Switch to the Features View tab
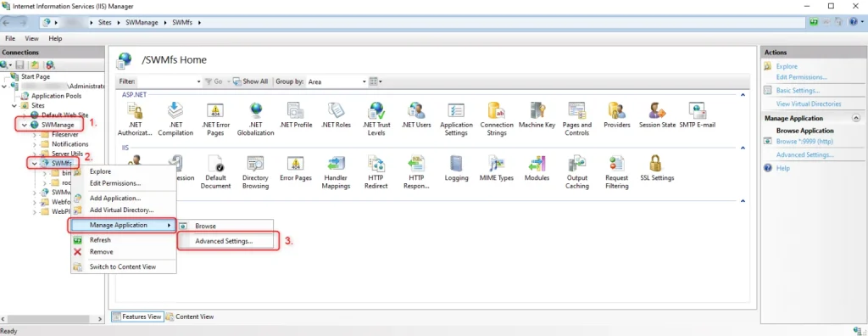Viewport: 868px width, 336px height. pyautogui.click(x=136, y=316)
